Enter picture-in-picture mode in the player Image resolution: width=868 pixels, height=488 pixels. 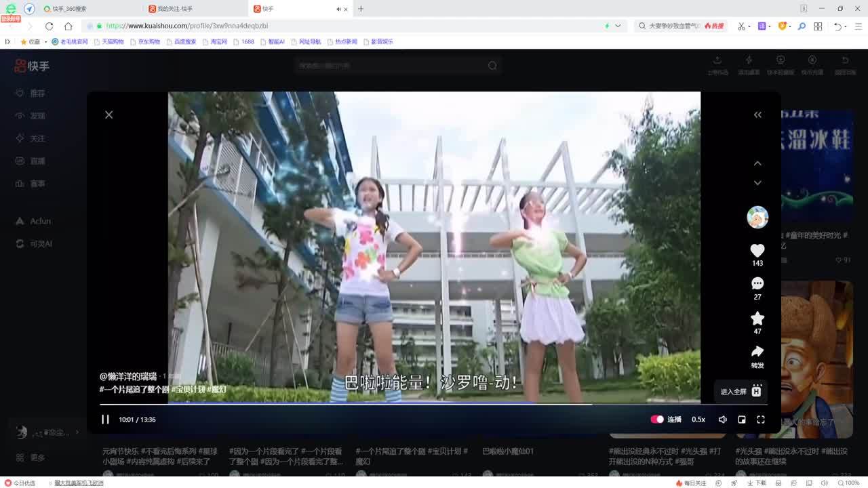coord(742,420)
